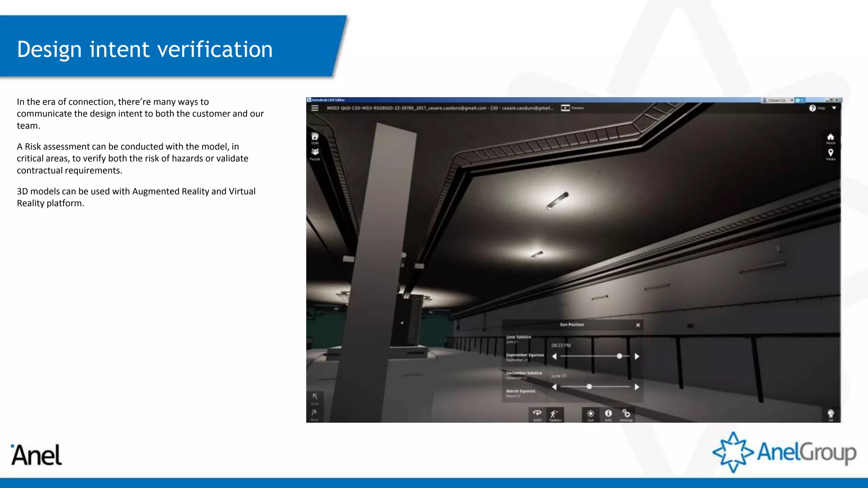This screenshot has height=488, width=868.
Task: Step the date slider back with left arrow
Action: 554,387
